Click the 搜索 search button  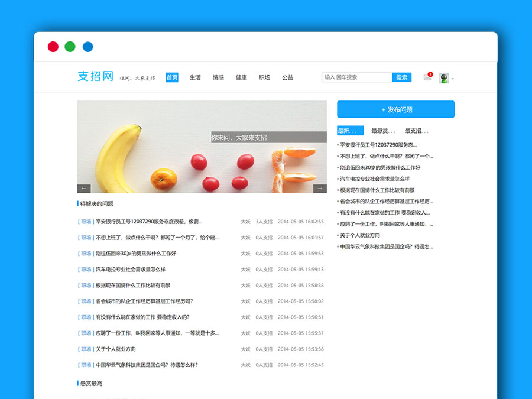pos(401,77)
